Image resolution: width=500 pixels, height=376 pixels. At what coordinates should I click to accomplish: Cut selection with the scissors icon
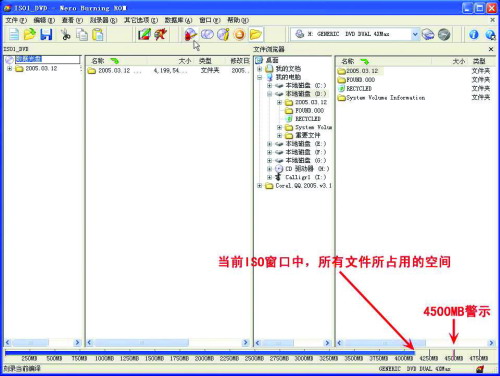66,34
